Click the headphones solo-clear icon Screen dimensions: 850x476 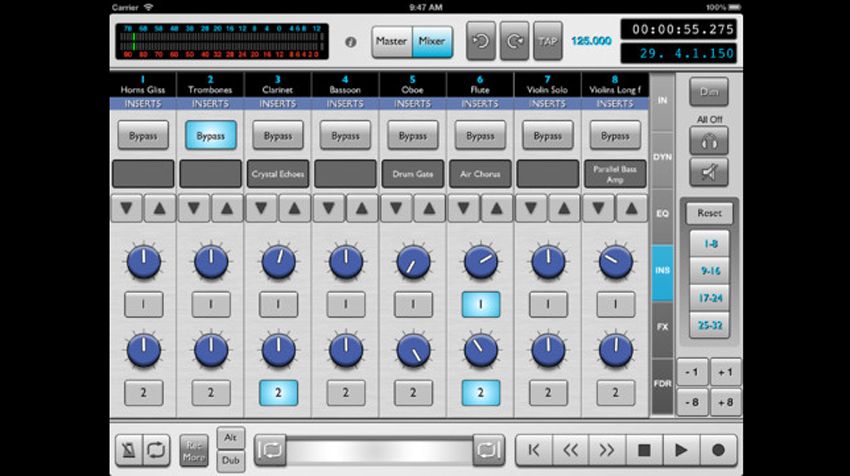[709, 141]
